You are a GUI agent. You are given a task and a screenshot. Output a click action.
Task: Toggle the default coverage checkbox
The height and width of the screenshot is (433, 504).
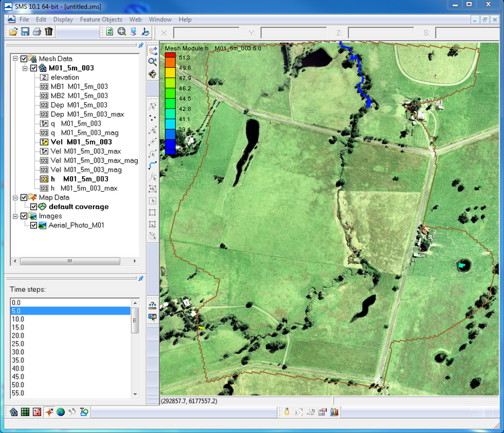34,206
